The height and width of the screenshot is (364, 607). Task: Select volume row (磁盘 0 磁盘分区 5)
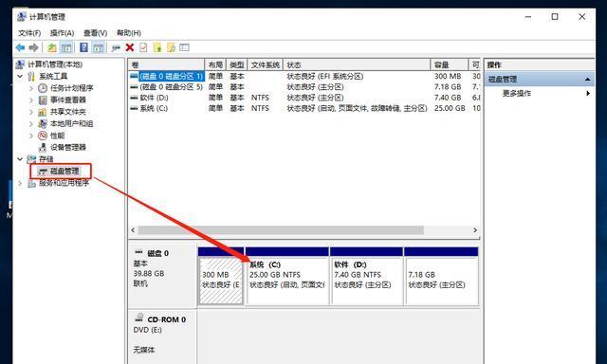304,87
